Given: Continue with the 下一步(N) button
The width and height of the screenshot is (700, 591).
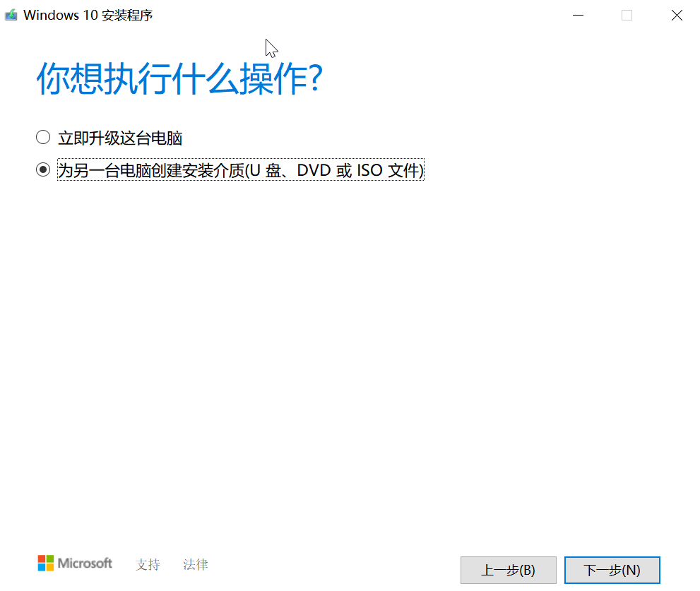Looking at the screenshot, I should point(612,570).
